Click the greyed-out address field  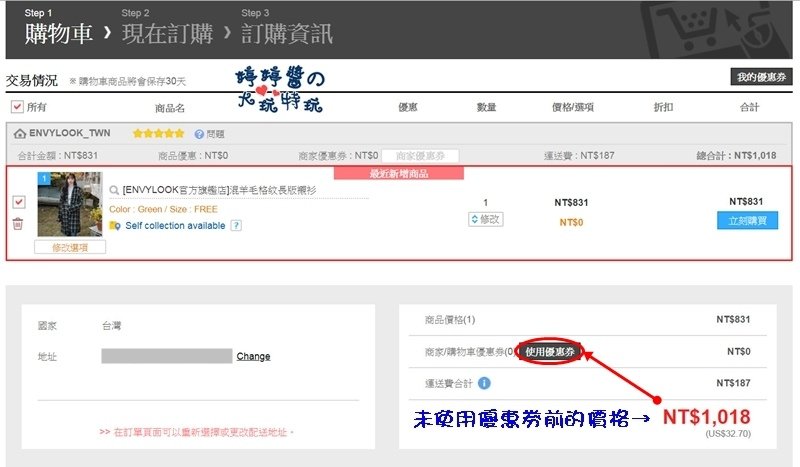[x=167, y=356]
